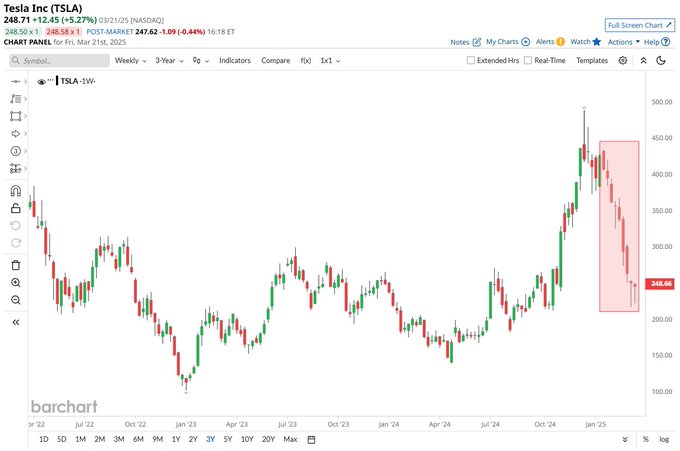Toggle TSLA series visibility eye icon
This screenshot has height=451, width=680.
(41, 82)
